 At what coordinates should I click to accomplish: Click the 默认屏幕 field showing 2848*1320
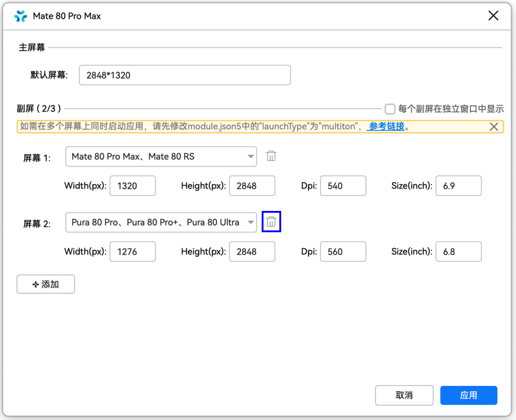184,76
